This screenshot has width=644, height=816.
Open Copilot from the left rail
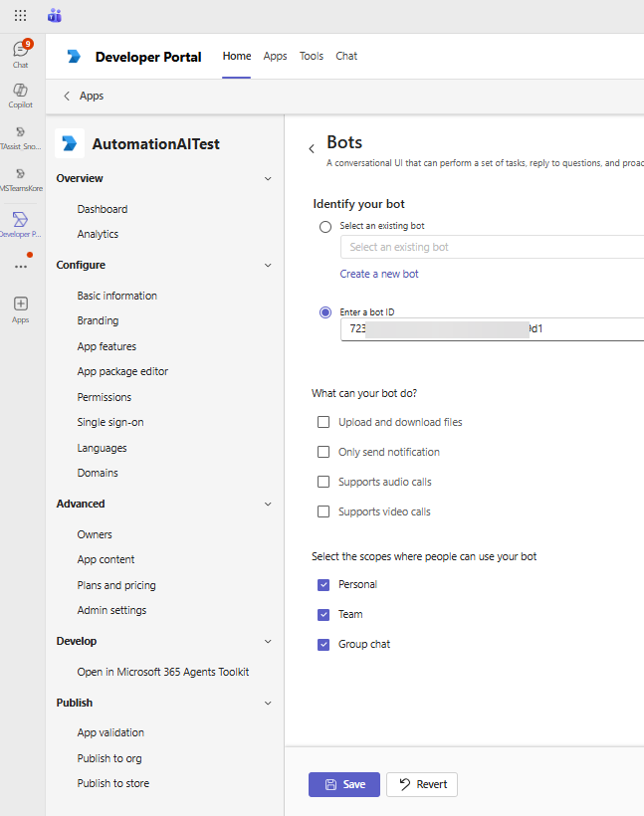(20, 95)
